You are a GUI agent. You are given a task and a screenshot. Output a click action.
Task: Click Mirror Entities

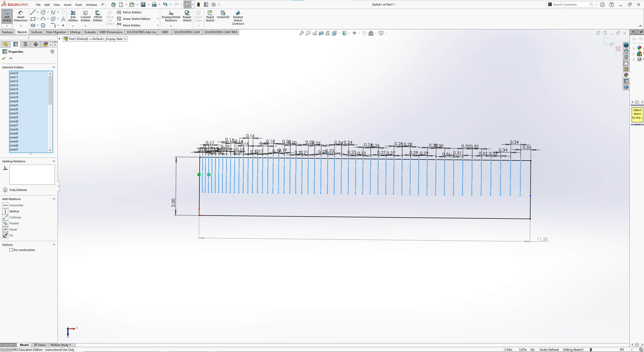pos(129,12)
